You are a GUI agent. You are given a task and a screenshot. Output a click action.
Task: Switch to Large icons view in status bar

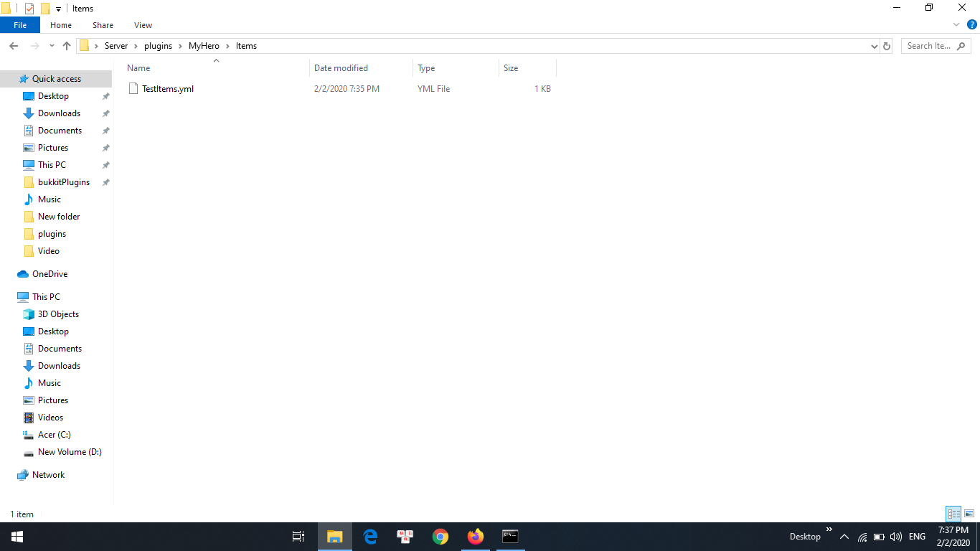tap(969, 514)
